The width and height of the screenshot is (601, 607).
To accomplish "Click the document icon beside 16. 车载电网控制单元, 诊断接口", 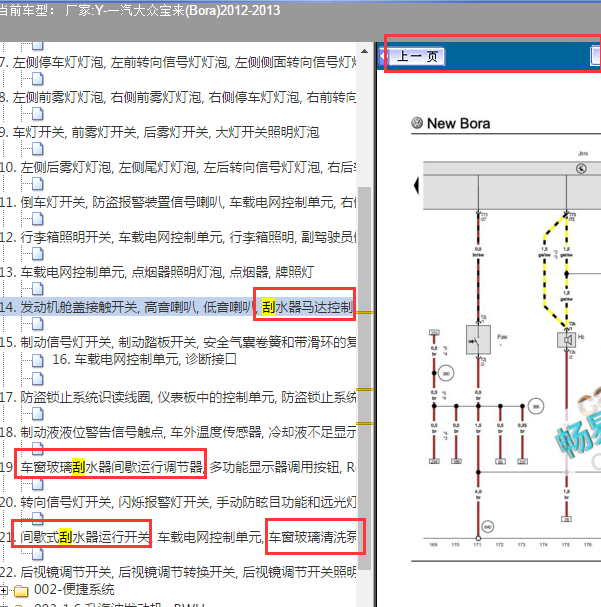I will coord(38,360).
